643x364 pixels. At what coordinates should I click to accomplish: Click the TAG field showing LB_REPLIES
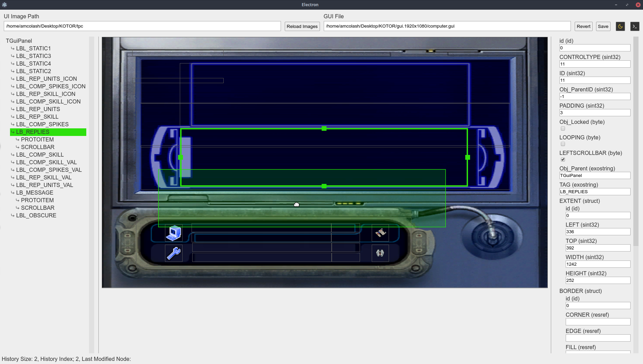pos(595,192)
